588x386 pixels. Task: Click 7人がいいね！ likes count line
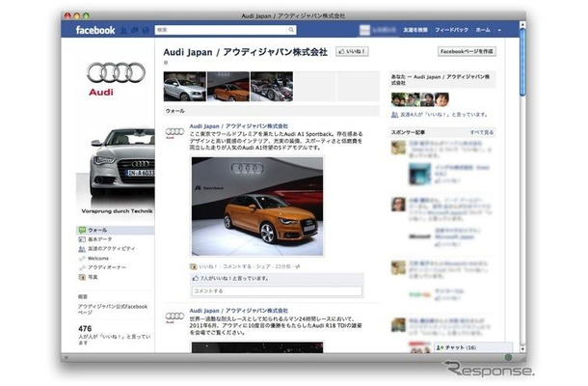[x=235, y=278]
